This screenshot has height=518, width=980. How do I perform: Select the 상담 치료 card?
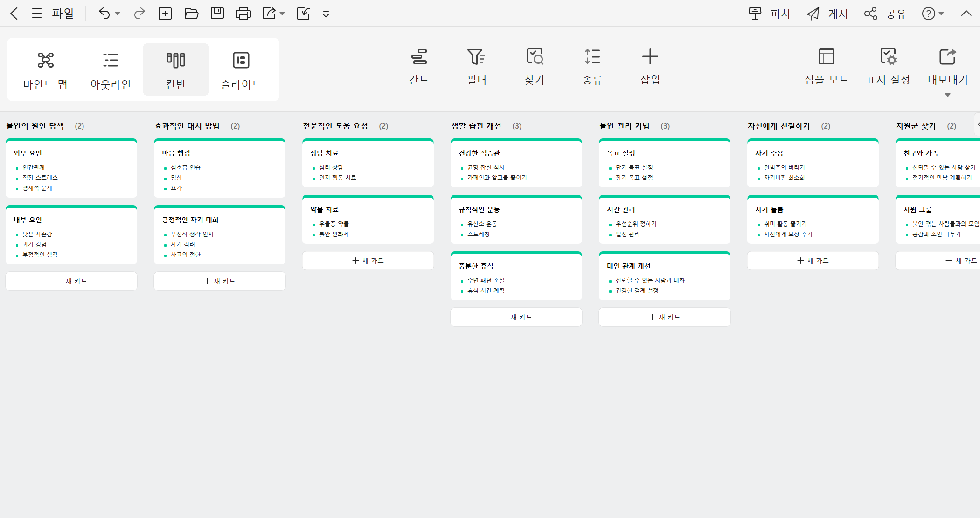(x=368, y=163)
